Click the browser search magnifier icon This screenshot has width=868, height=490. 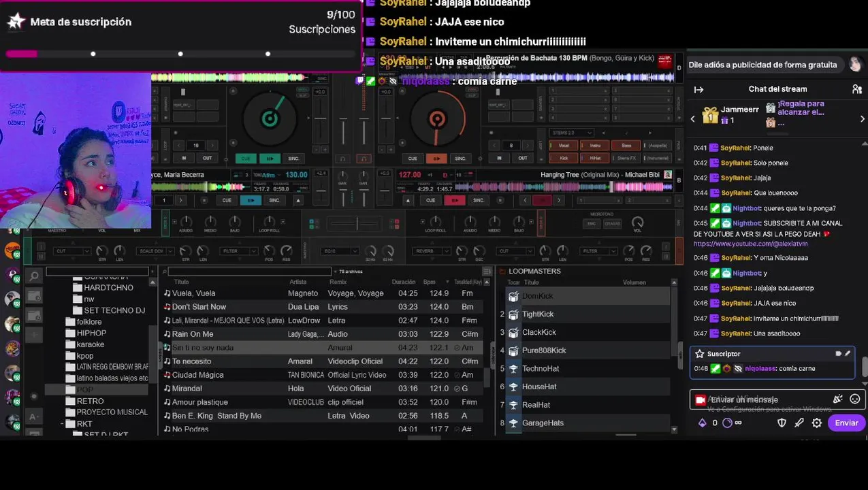tap(34, 276)
